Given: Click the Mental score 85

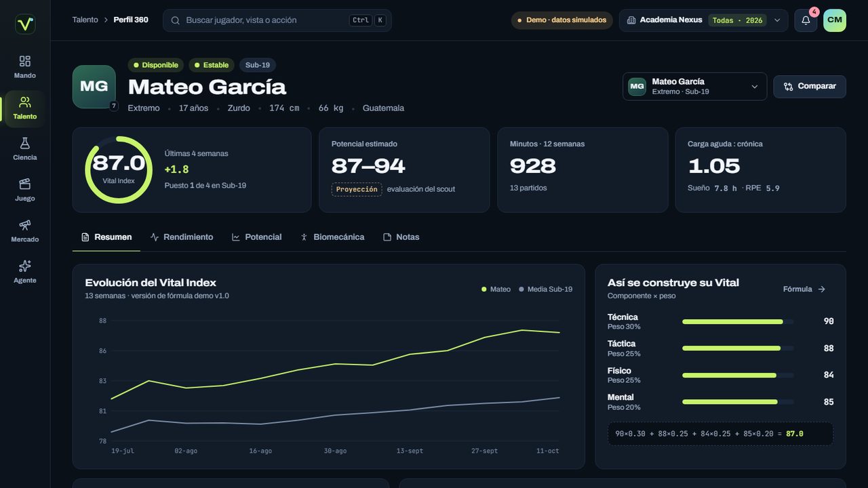Looking at the screenshot, I should [x=829, y=402].
